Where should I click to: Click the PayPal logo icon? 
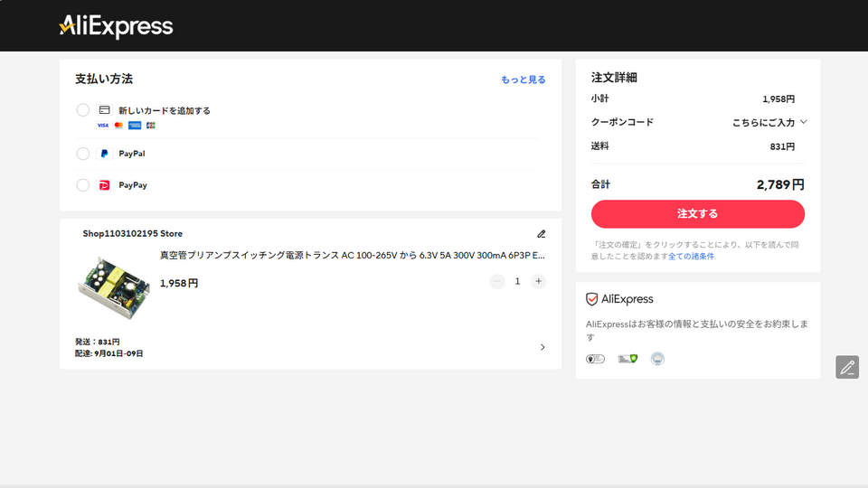[x=105, y=154]
